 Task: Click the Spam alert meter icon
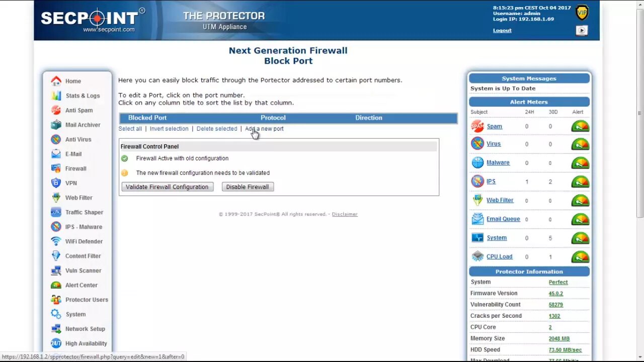(477, 126)
